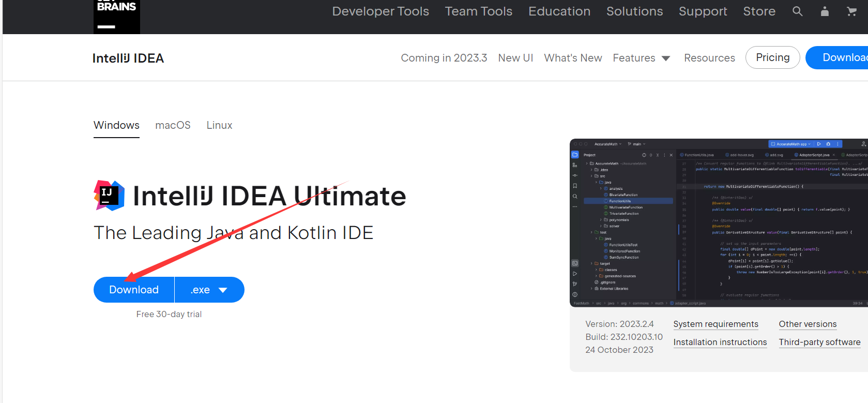This screenshot has width=868, height=403.
Task: Open the Support menu
Action: [703, 11]
